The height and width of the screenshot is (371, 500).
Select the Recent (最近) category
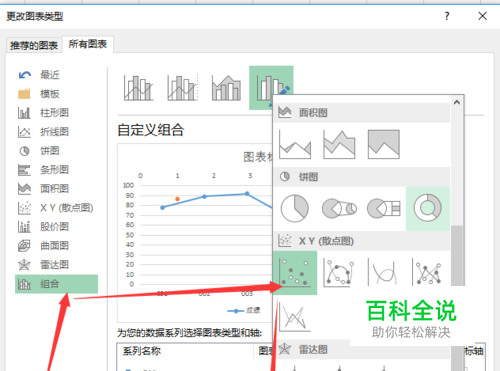click(56, 75)
